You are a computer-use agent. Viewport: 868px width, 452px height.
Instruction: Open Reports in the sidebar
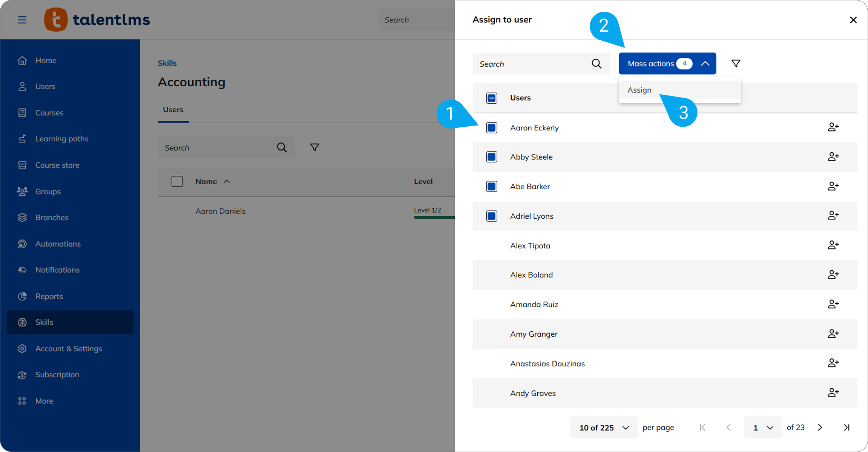[x=49, y=296]
